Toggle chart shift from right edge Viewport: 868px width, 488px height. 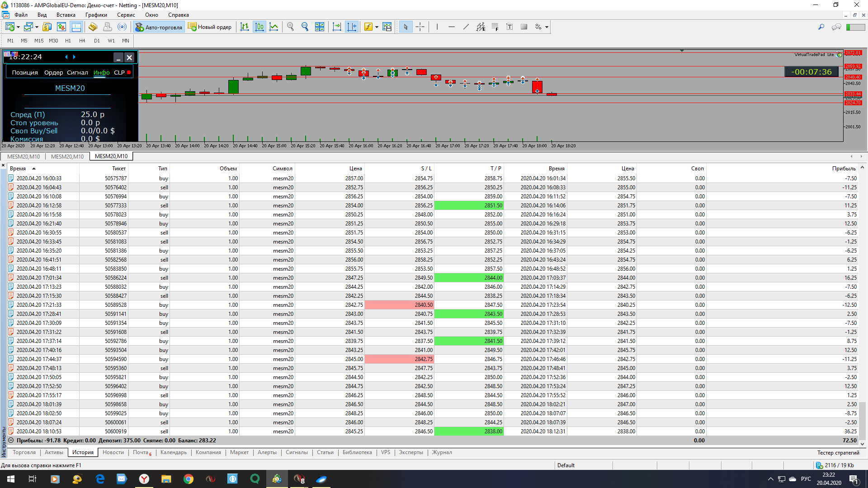click(351, 27)
